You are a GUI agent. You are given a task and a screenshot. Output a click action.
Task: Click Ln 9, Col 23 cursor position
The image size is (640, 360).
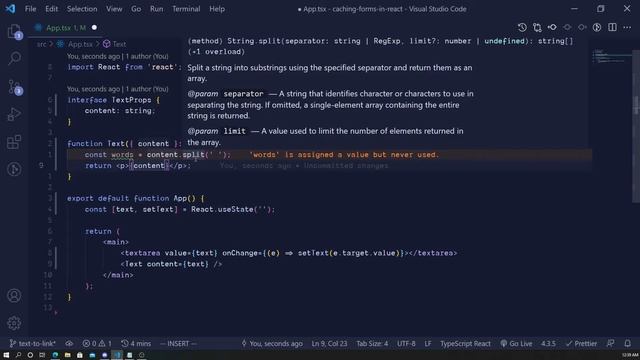(329, 344)
